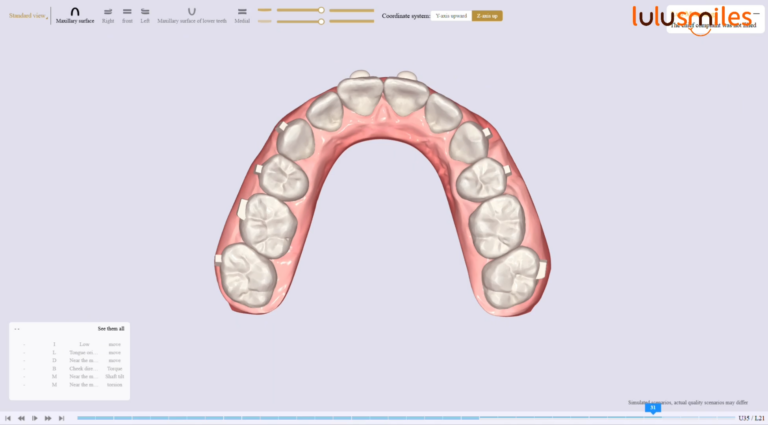Select the Torque oriented movement row
Screen dimensions: 768x425
coord(85,352)
